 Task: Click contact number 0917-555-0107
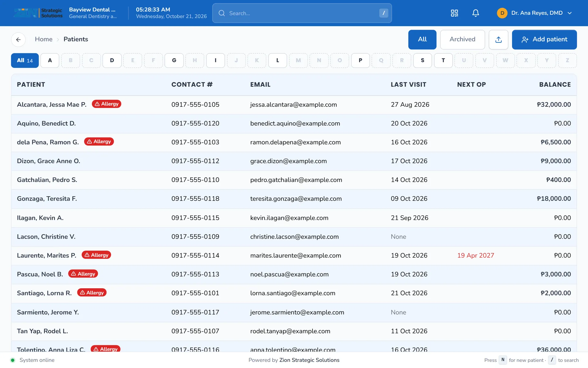195,331
